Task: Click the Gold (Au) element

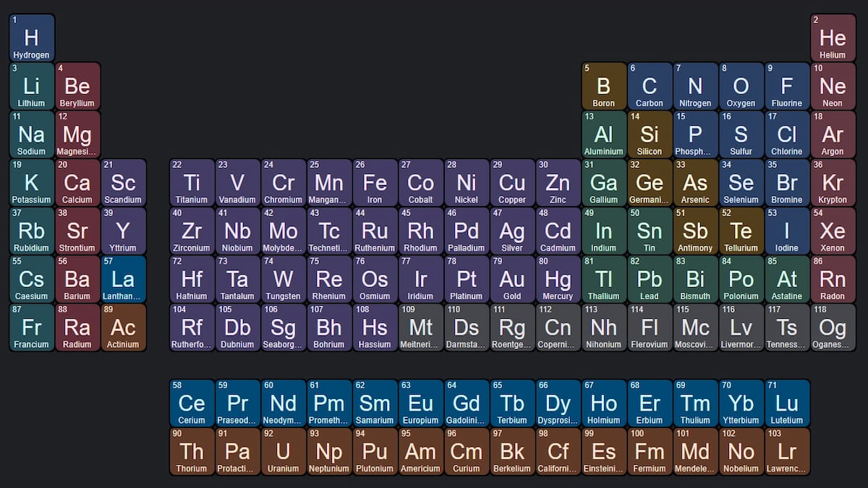Action: pyautogui.click(x=512, y=280)
